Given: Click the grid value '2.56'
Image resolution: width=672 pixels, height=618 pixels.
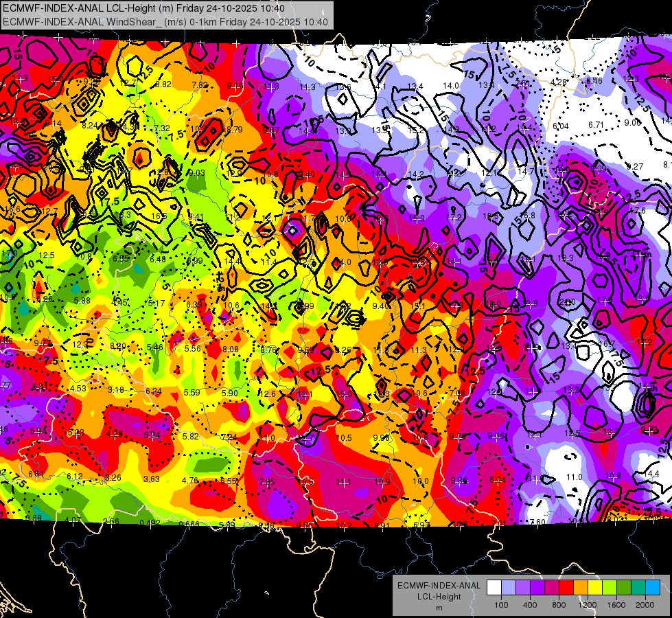Looking at the screenshot, I should [111, 521].
